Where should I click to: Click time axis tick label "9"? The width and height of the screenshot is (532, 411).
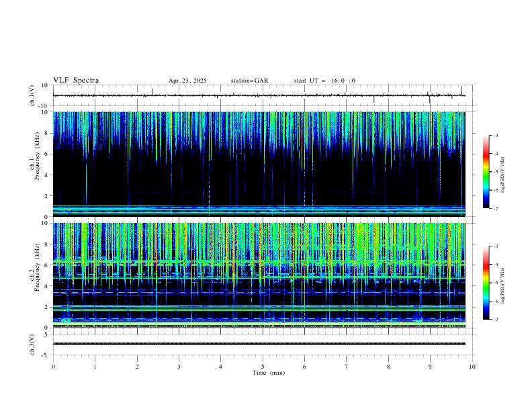pyautogui.click(x=430, y=367)
